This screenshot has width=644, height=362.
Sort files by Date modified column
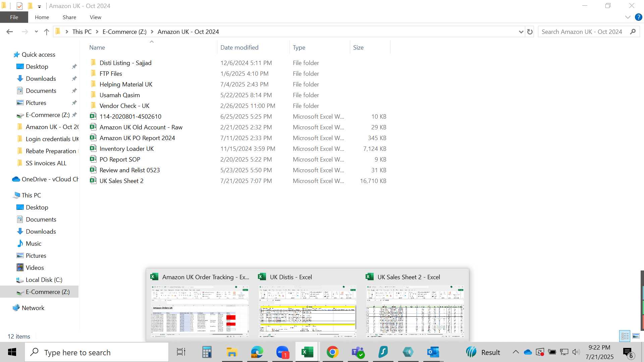253,47
